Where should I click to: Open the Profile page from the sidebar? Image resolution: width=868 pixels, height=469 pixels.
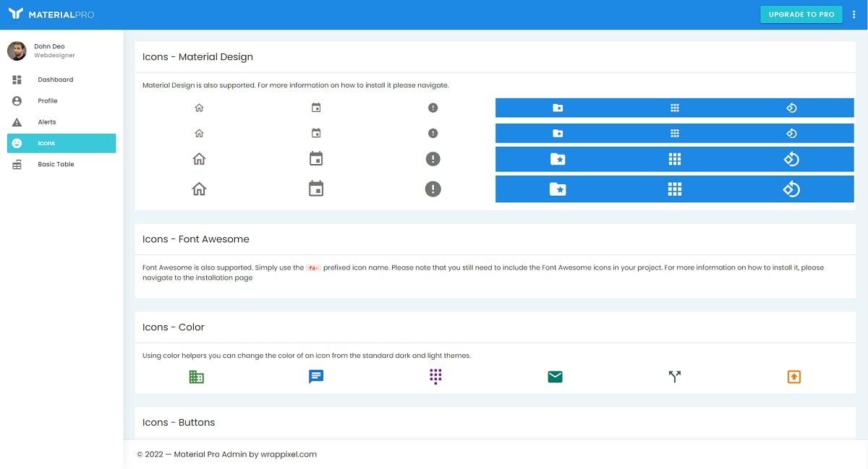pyautogui.click(x=47, y=100)
